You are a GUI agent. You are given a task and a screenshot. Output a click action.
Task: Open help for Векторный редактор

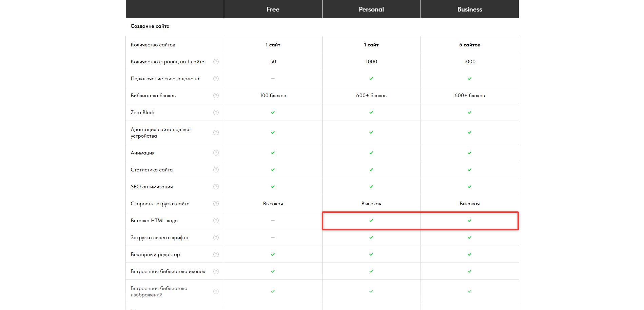(216, 254)
